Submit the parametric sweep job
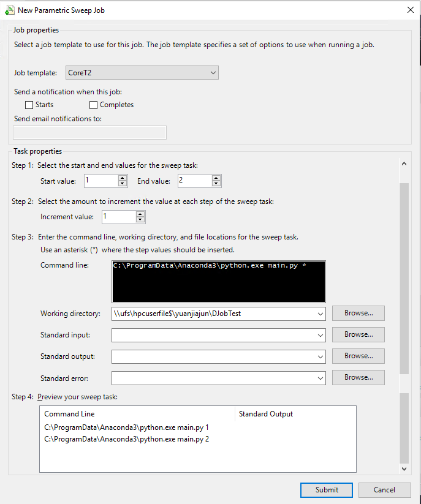The height and width of the screenshot is (504, 421). [326, 489]
